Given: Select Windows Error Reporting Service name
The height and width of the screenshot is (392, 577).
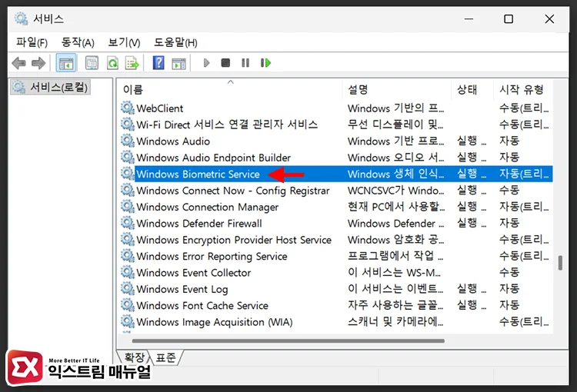Looking at the screenshot, I should (x=212, y=256).
